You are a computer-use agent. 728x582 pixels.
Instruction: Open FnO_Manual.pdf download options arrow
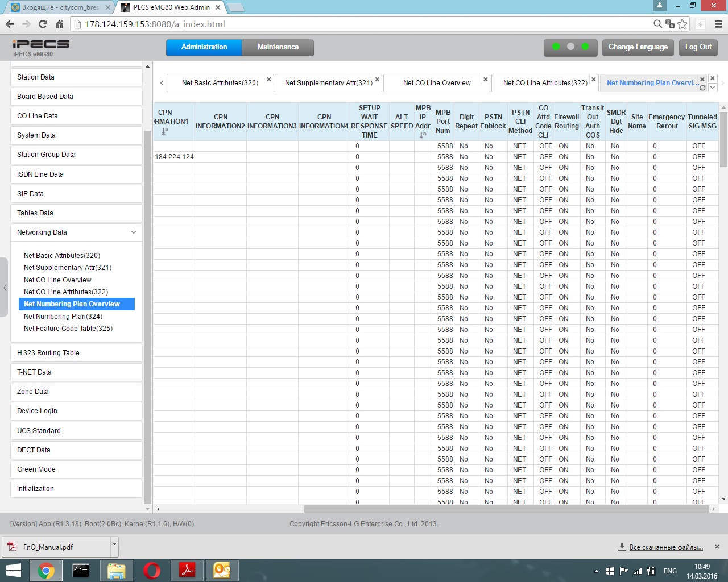point(114,544)
